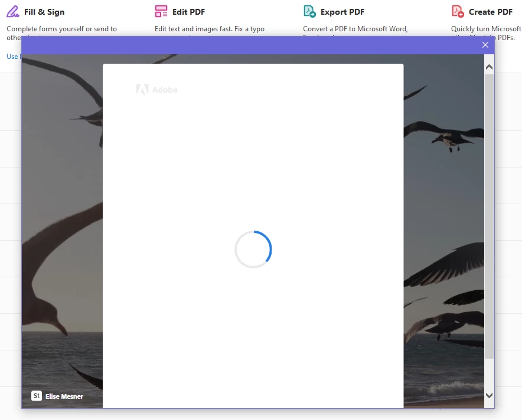Click the Elise Mesner photo credit
This screenshot has width=522, height=420.
pos(64,396)
